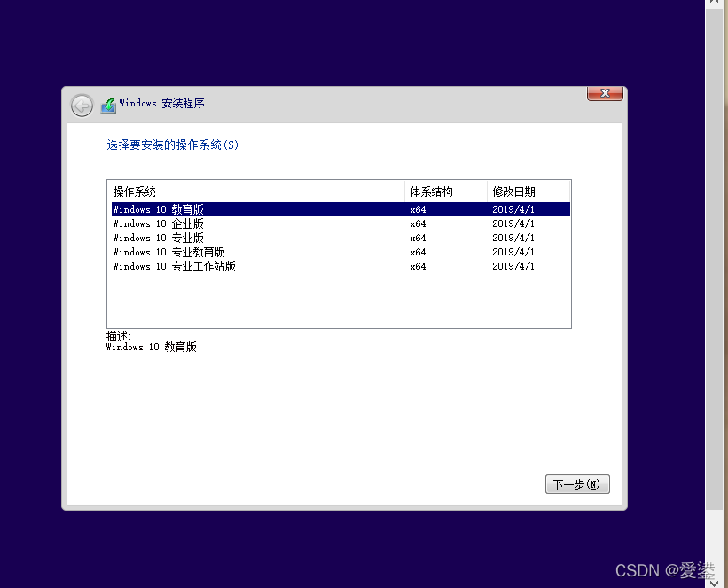Click the 描述 text Windows 10 教育版
This screenshot has width=728, height=588.
pyautogui.click(x=152, y=347)
